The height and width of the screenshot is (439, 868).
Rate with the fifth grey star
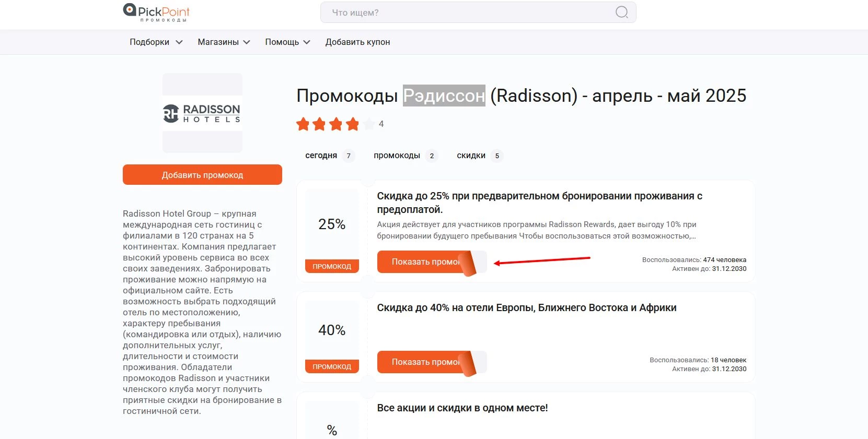[x=369, y=124]
